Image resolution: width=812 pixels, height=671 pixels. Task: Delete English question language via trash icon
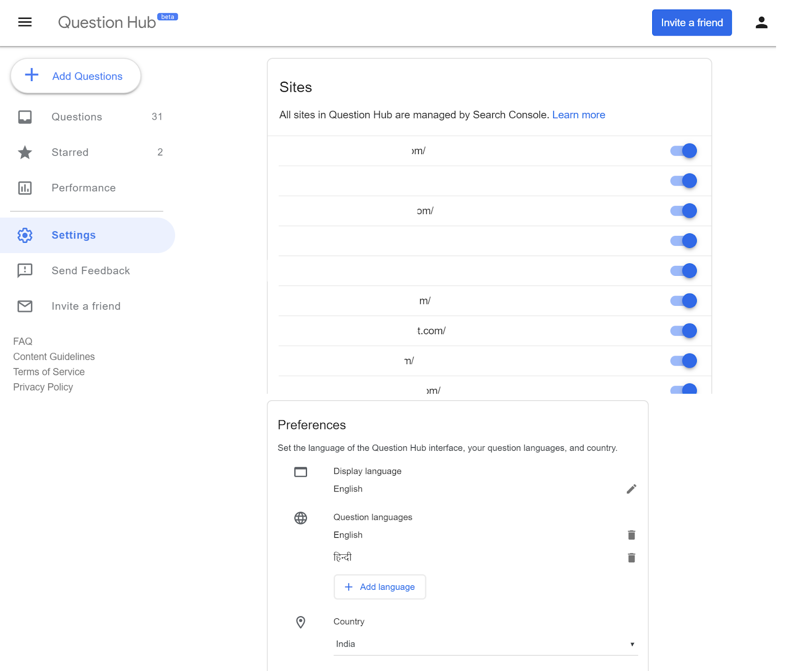631,535
